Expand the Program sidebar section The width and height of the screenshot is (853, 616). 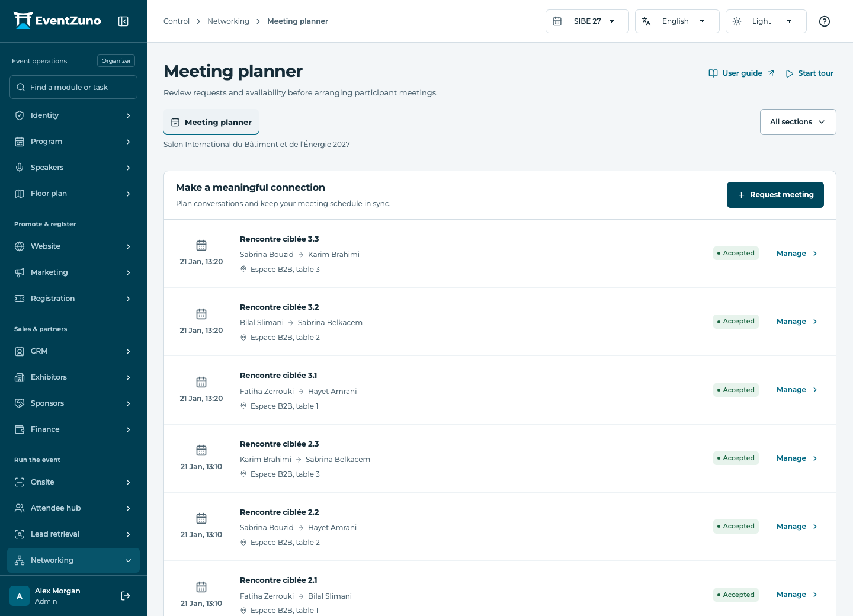[73, 142]
